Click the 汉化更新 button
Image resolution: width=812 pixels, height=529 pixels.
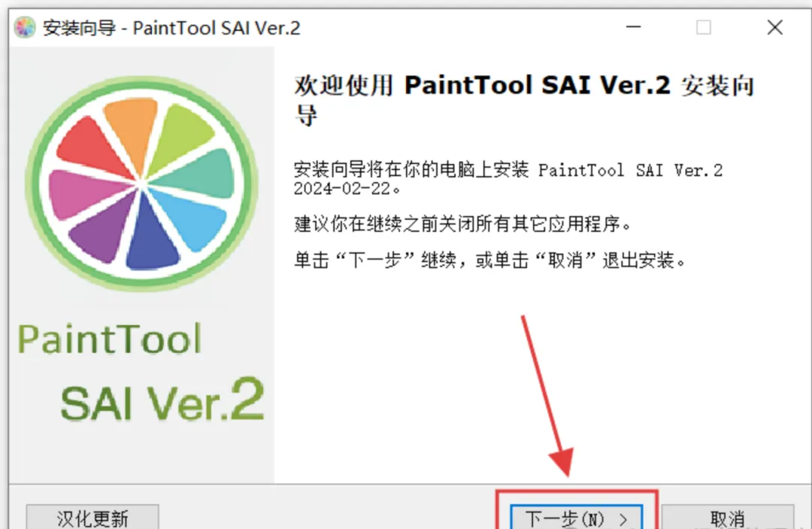click(x=92, y=517)
